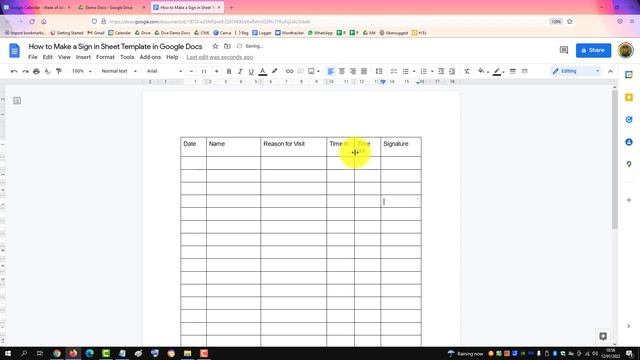Expand bulleted list options arrow

pyautogui.click(x=414, y=72)
